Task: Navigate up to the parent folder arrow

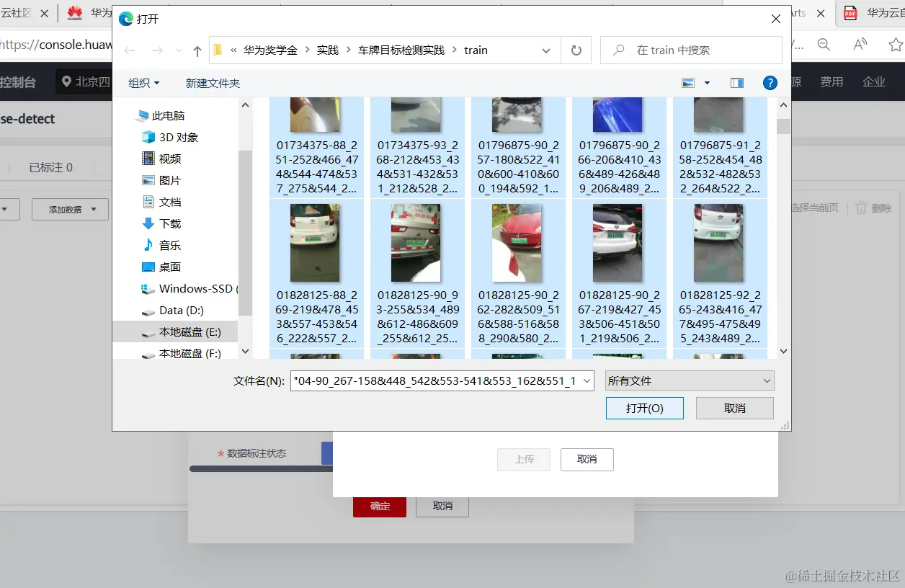Action: tap(196, 50)
